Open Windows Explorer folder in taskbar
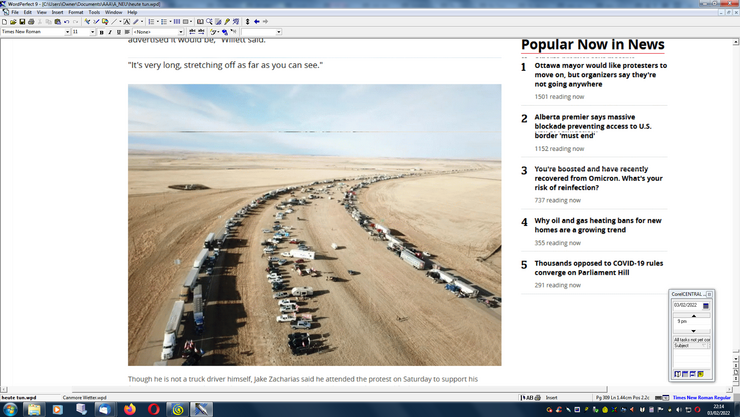 (34, 409)
